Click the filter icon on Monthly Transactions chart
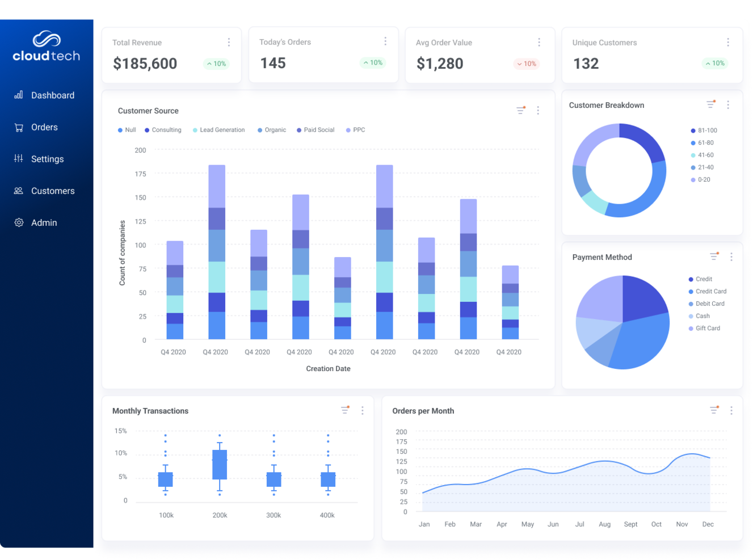The width and height of the screenshot is (753, 560). click(x=344, y=410)
